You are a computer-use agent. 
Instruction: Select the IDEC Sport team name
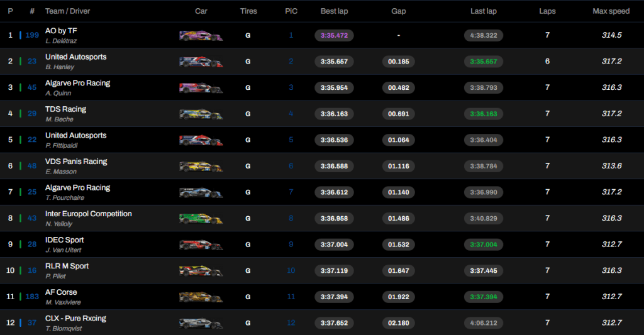coord(65,240)
